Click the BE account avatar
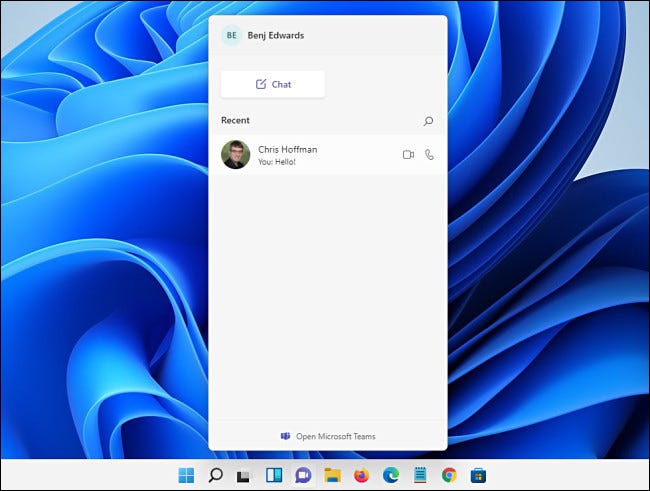This screenshot has width=650, height=491. tap(232, 35)
